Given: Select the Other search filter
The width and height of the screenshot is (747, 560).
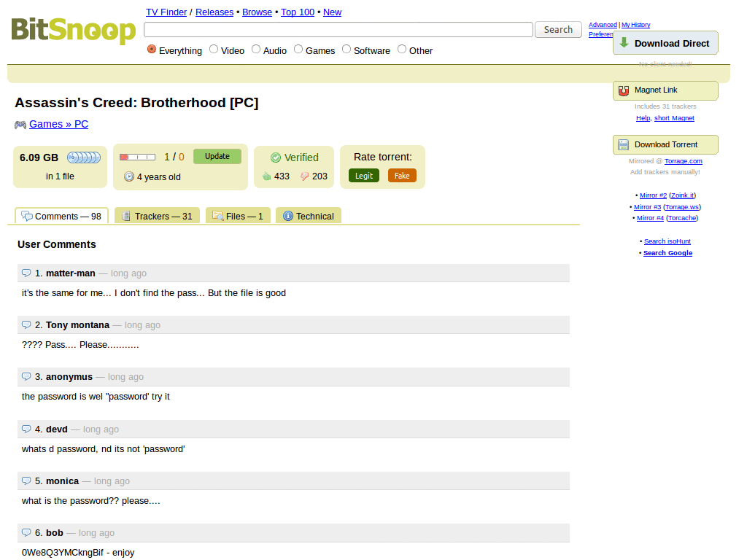Looking at the screenshot, I should 402,49.
